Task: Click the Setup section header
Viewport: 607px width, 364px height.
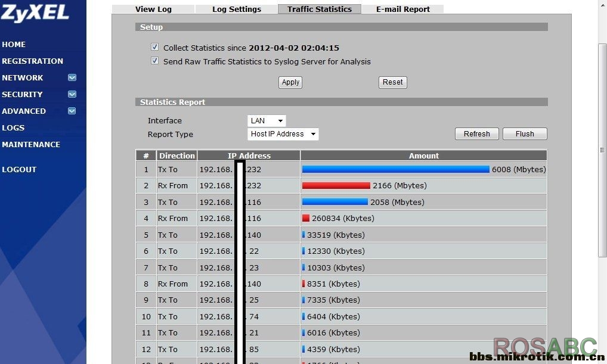Action: 342,27
